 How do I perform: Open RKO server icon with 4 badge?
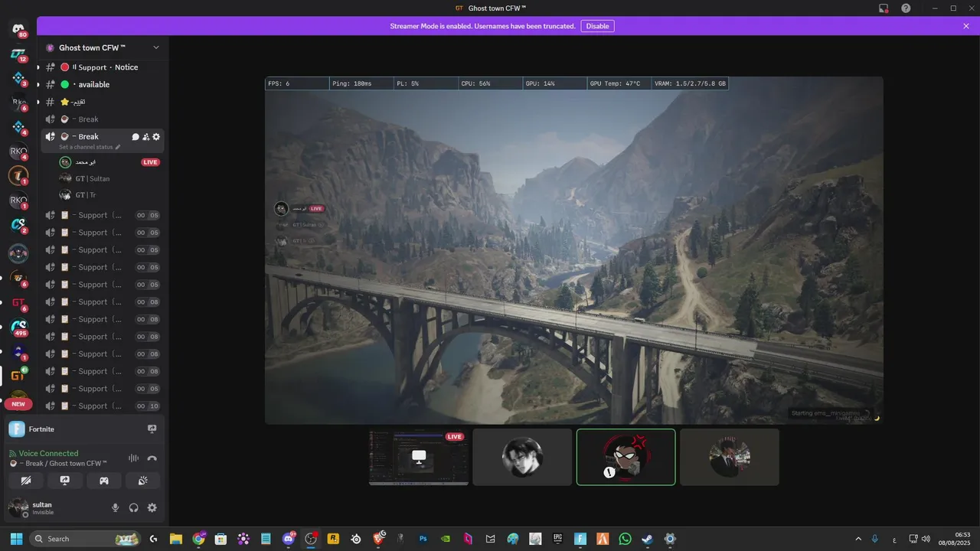tap(18, 152)
